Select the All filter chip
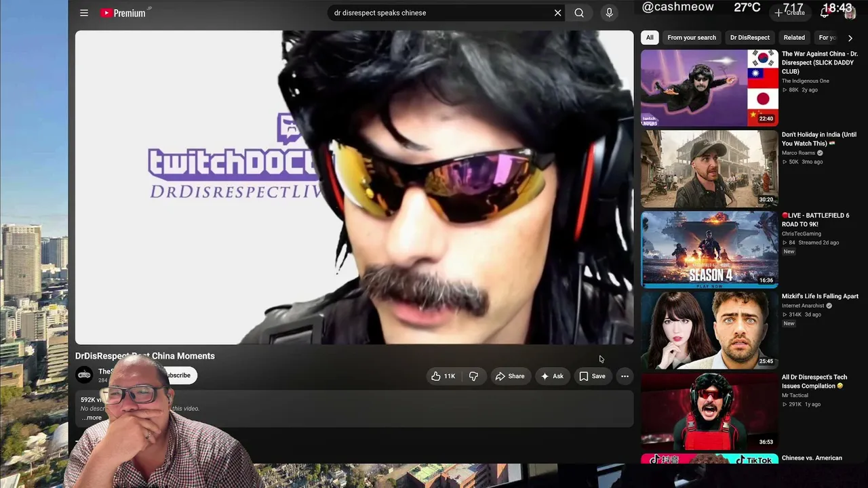 650,37
